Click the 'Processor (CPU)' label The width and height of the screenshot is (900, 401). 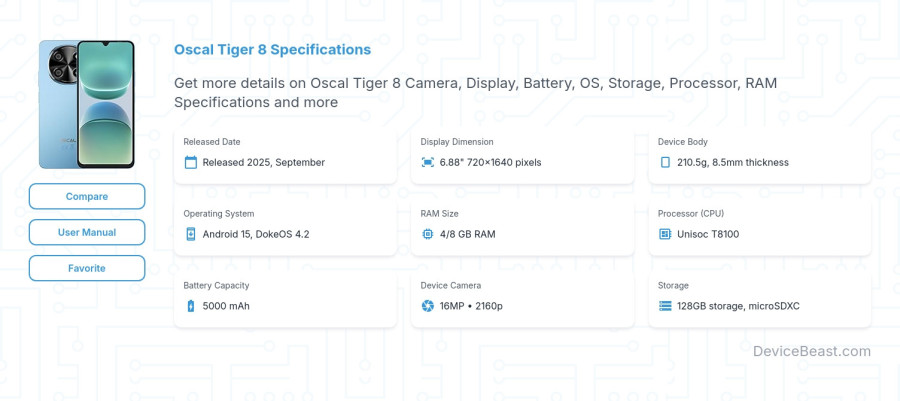click(691, 213)
